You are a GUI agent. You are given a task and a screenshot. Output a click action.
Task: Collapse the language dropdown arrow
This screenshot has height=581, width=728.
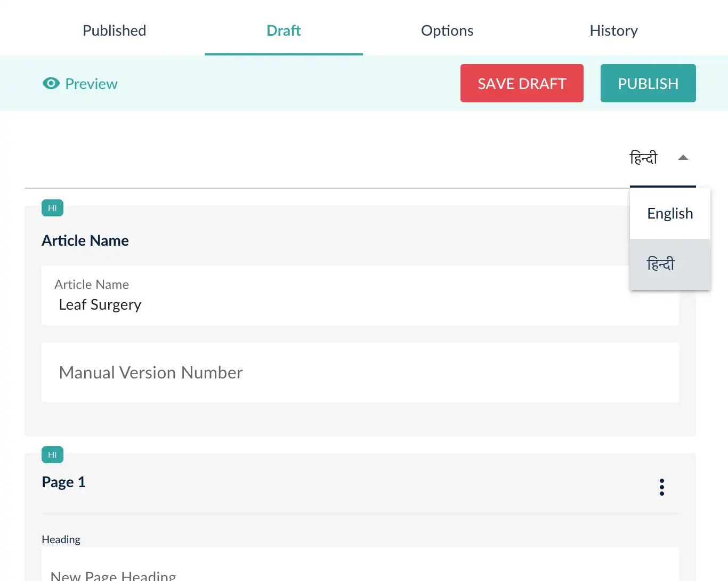(x=683, y=158)
